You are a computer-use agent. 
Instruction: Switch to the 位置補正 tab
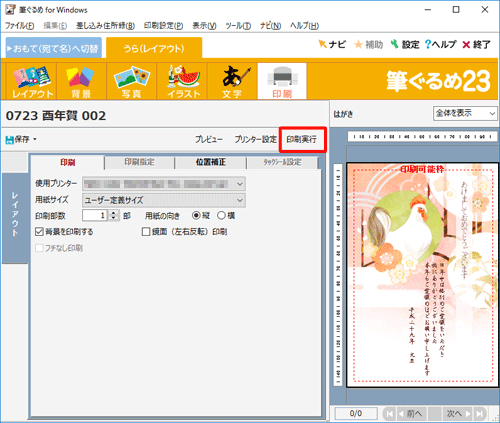[210, 162]
